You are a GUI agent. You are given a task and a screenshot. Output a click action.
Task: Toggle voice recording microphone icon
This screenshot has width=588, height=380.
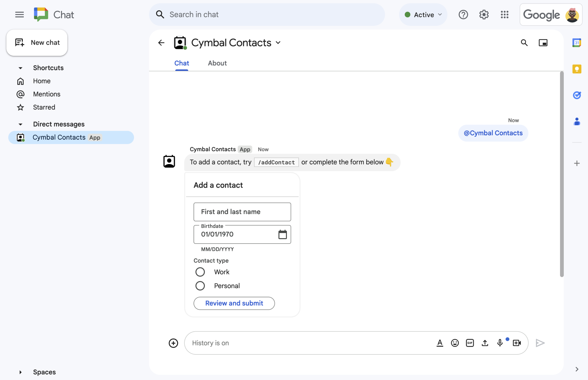click(x=500, y=342)
